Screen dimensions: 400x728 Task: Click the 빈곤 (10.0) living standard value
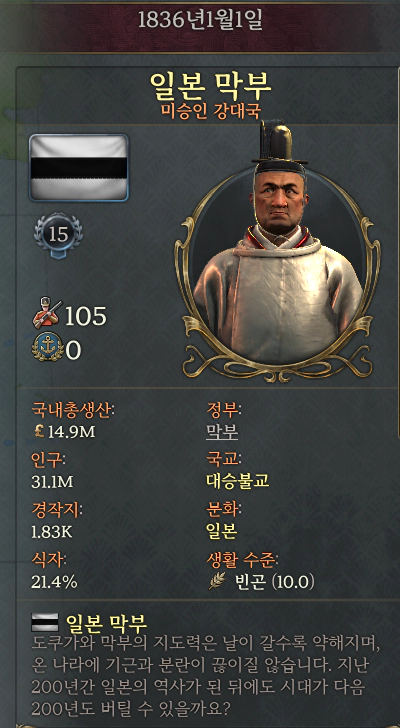pos(275,582)
